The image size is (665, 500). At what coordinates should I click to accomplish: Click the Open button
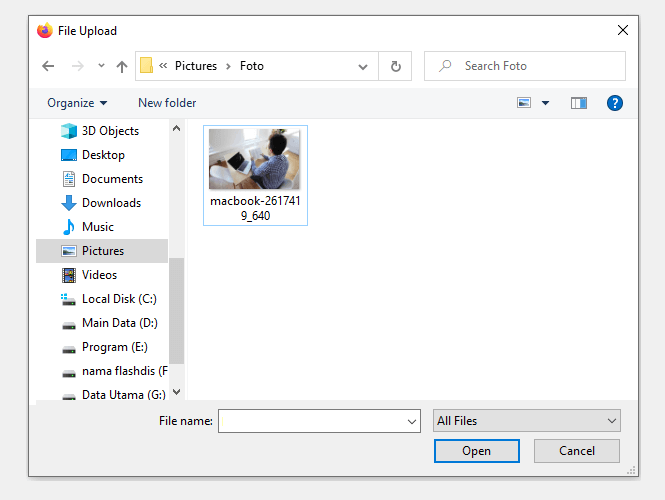pyautogui.click(x=477, y=451)
